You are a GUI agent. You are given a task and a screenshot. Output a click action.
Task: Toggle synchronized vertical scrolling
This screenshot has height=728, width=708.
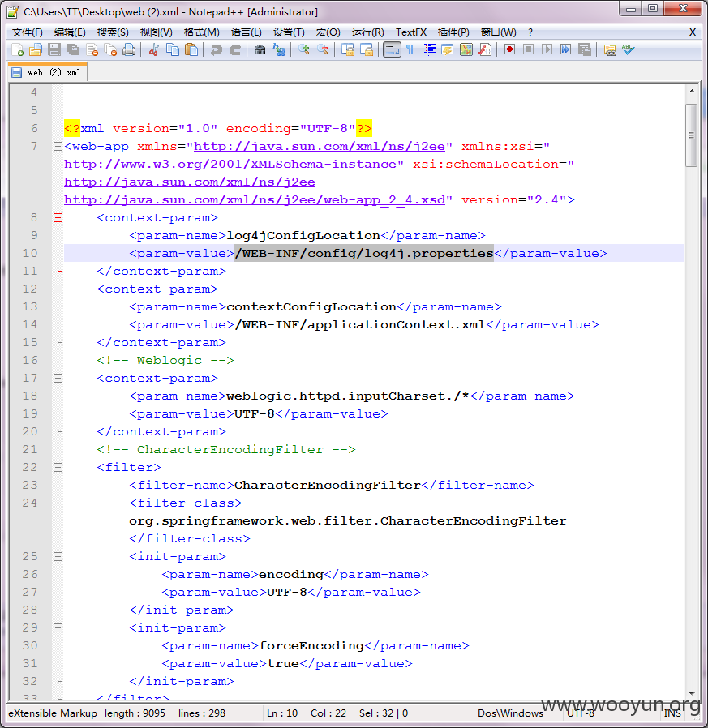point(347,49)
